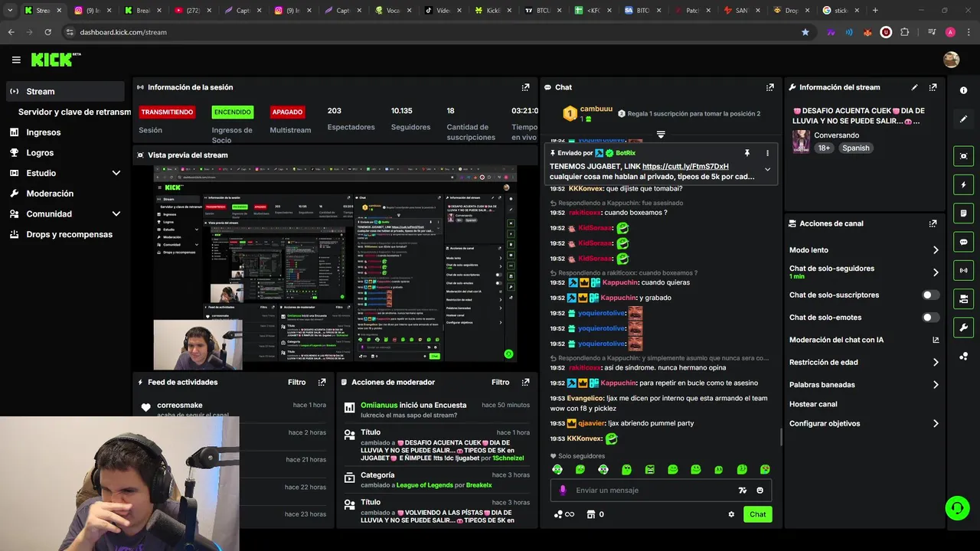Open the cutt.ly link in pinned message
Viewport: 980px width, 551px height.
(x=685, y=166)
